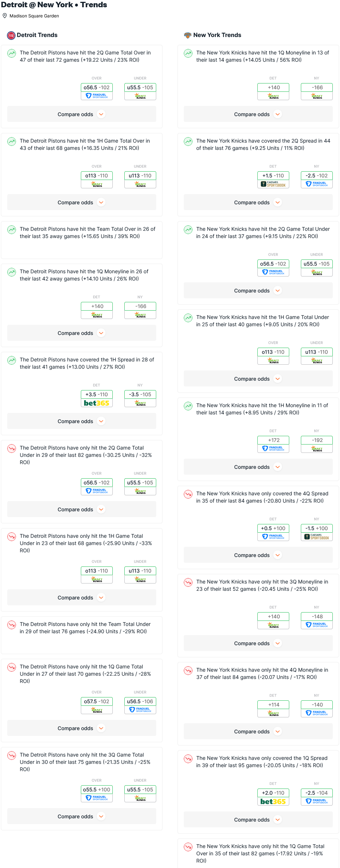
Task: Pick the -2.5 -102 Knicks 2Q spread odds
Action: click(316, 176)
